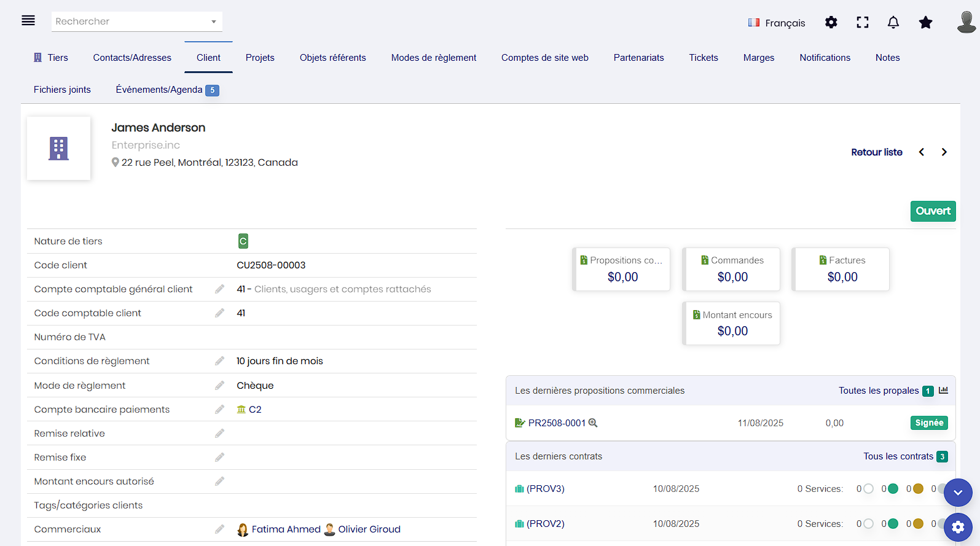Edit Mode de règlement pencil icon
980x546 pixels.
click(x=219, y=386)
